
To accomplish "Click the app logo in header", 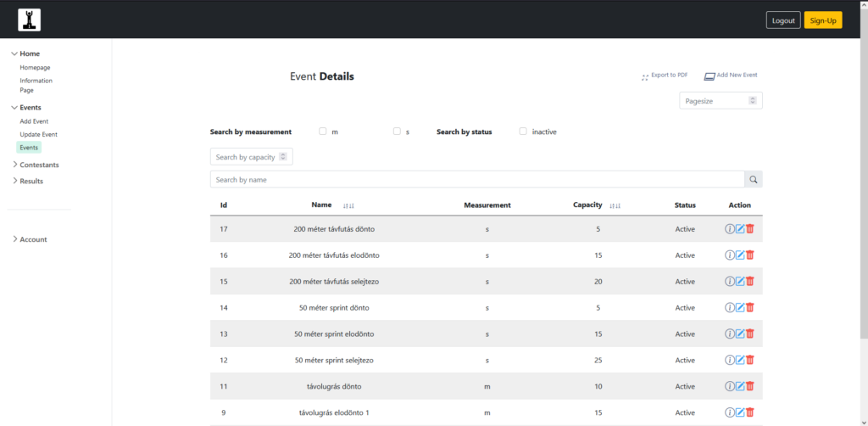I will click(29, 20).
